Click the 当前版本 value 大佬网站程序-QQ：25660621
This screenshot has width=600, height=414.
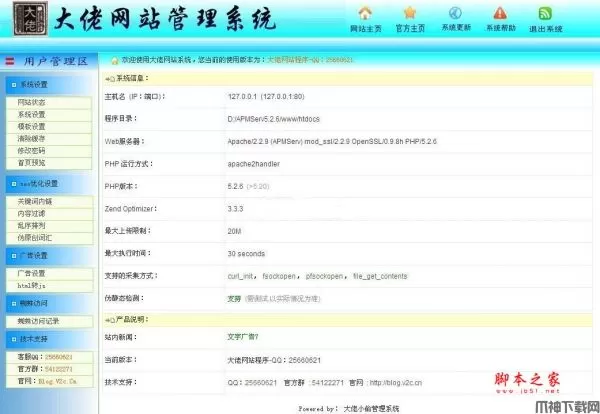(274, 360)
